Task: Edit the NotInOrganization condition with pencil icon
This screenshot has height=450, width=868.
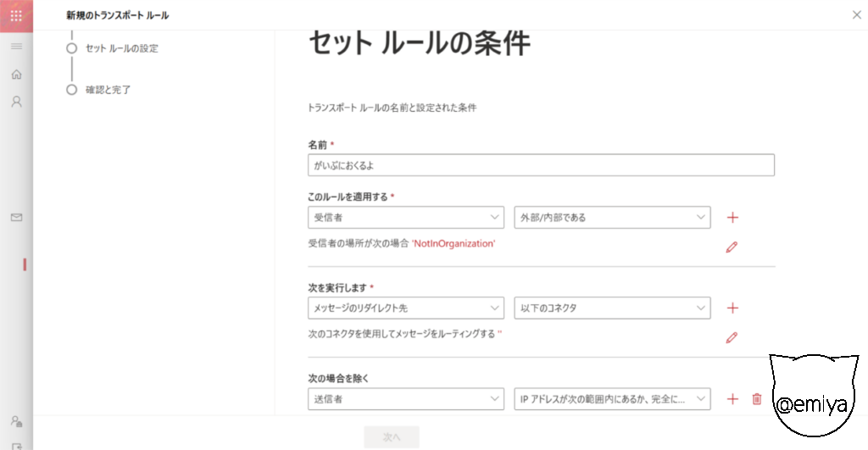Action: point(732,247)
